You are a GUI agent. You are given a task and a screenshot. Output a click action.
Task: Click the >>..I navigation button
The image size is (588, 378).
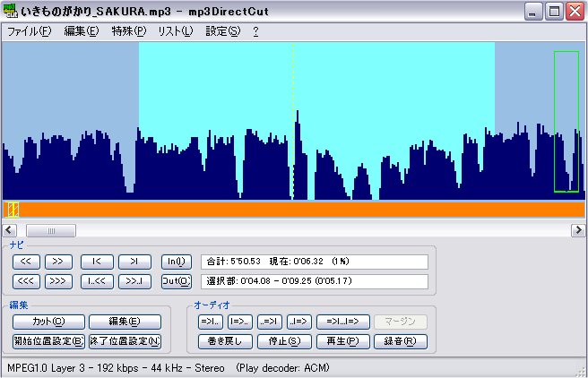click(134, 281)
